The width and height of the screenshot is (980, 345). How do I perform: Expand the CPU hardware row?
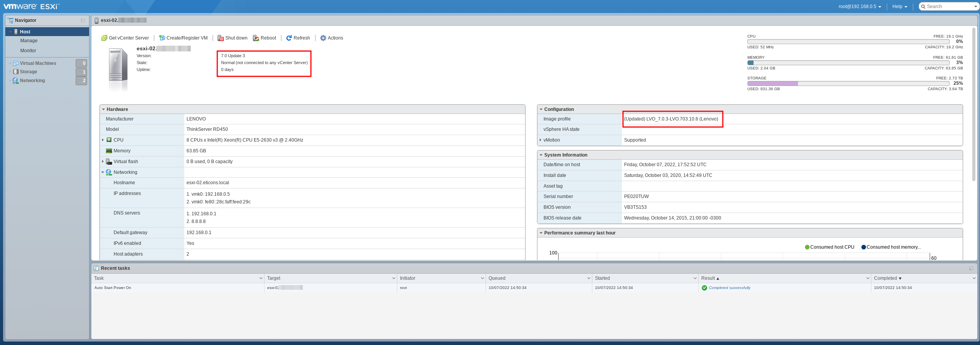[103, 140]
